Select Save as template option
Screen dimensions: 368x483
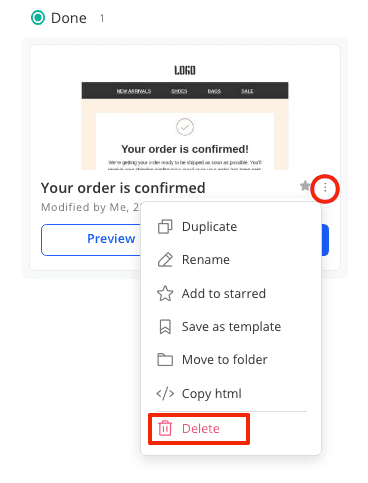231,327
